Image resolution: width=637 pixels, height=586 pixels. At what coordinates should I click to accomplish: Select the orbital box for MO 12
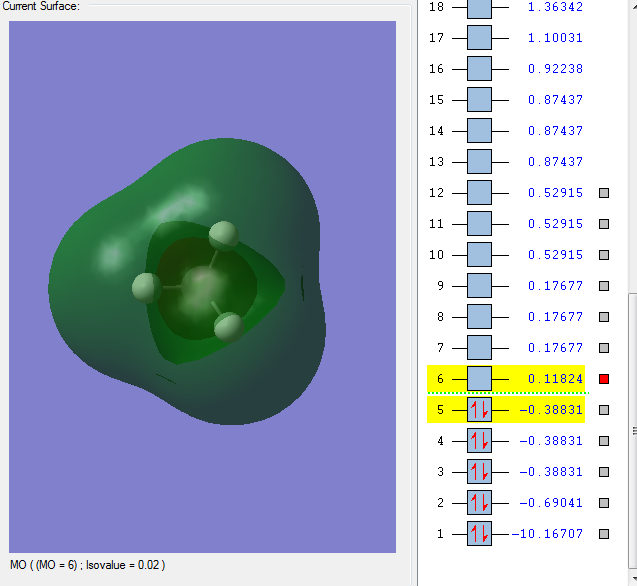479,193
